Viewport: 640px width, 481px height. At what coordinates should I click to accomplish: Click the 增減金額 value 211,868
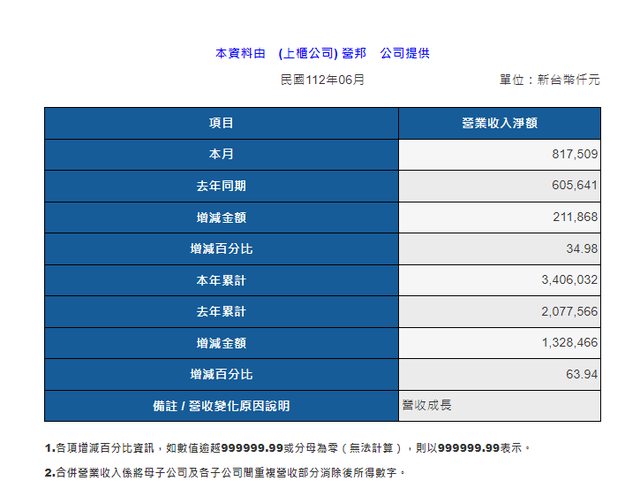(573, 217)
